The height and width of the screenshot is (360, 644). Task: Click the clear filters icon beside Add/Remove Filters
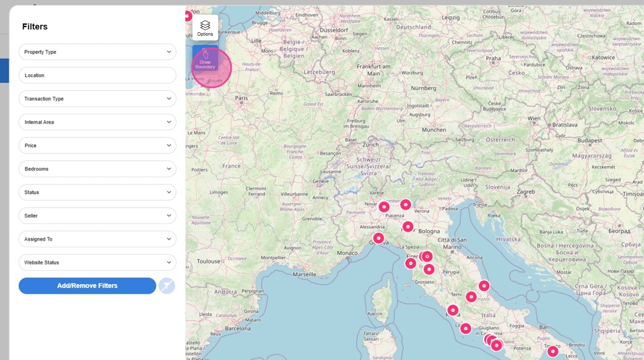click(167, 286)
